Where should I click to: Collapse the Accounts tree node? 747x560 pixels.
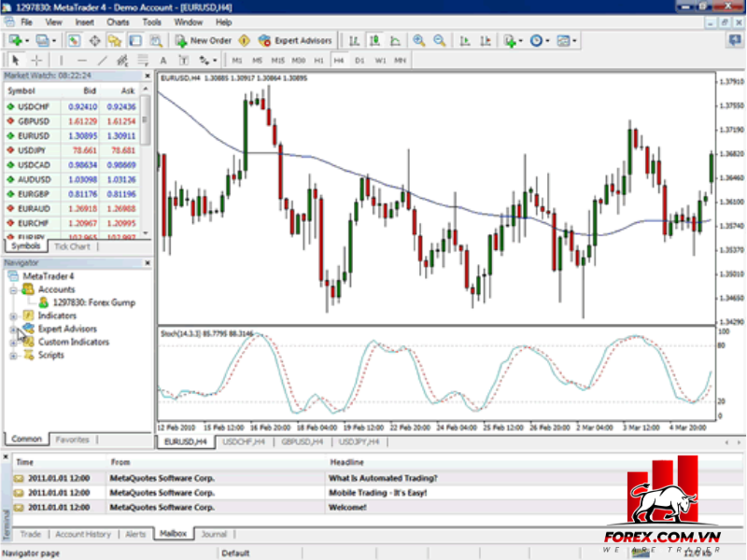click(13, 290)
